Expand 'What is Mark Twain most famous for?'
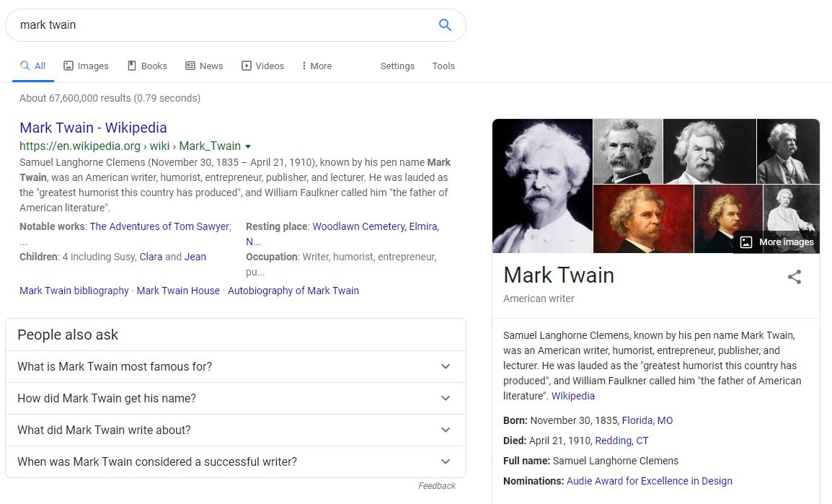832x504 pixels. coord(236,366)
